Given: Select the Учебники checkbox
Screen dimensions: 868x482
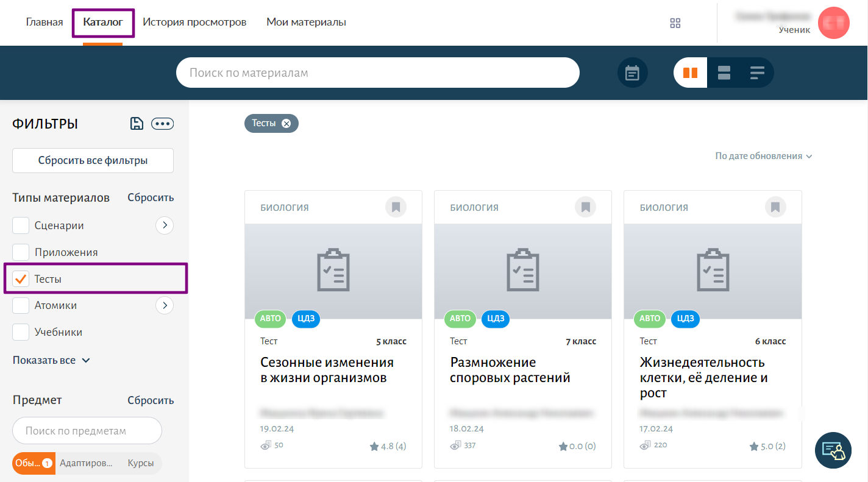Looking at the screenshot, I should [x=21, y=332].
